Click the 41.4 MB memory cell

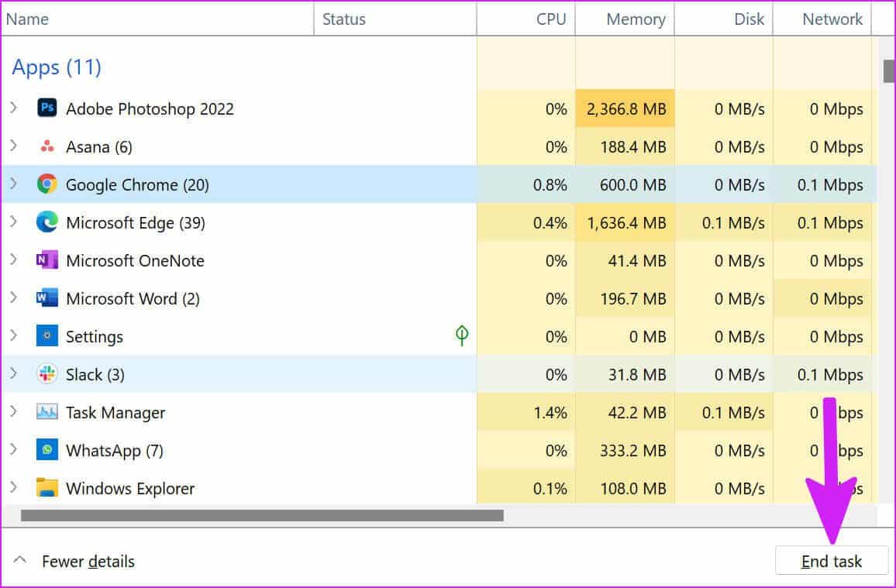coord(625,260)
